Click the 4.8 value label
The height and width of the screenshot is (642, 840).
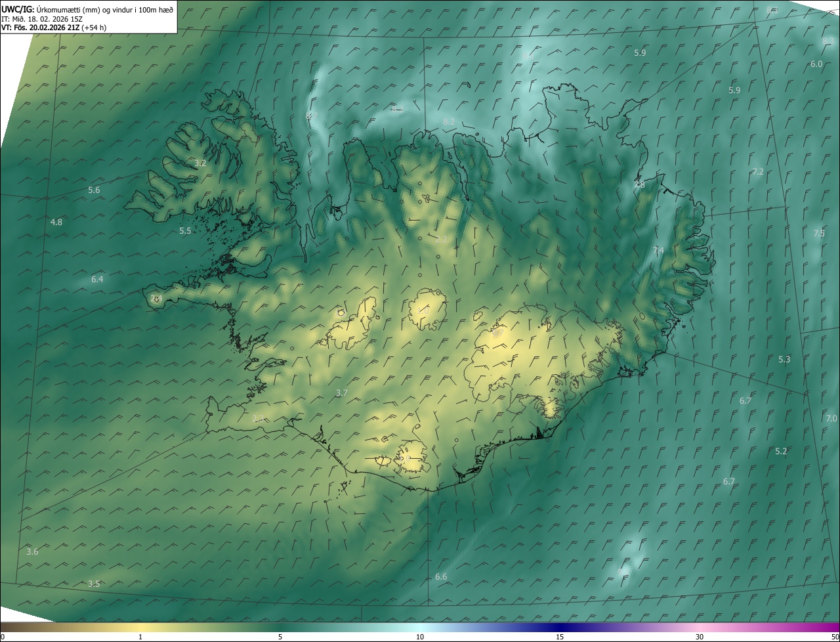click(x=56, y=222)
